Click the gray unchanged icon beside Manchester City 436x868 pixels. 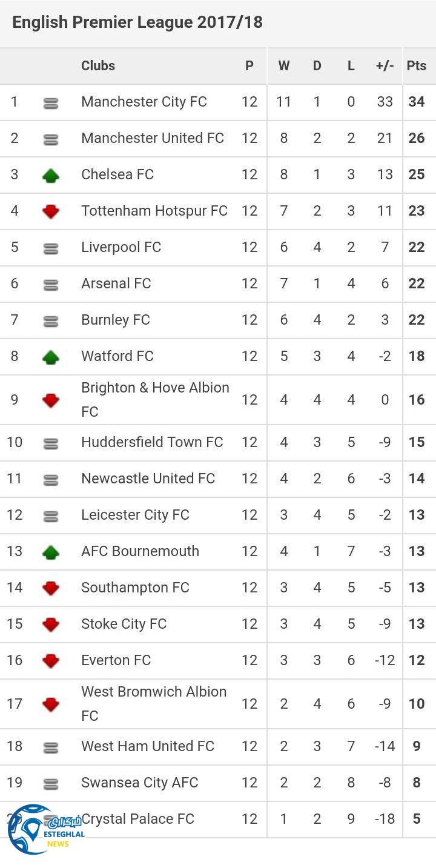point(51,104)
